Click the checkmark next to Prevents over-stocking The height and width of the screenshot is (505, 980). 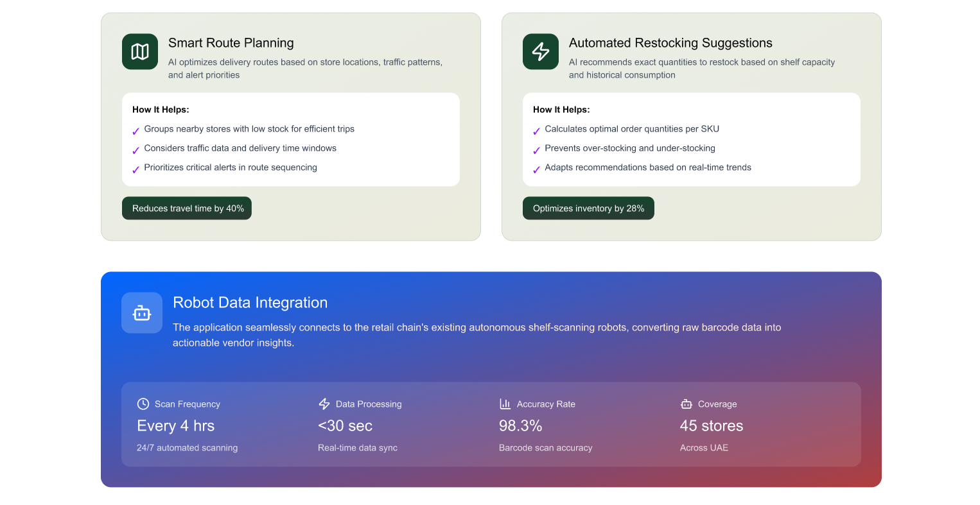click(536, 151)
